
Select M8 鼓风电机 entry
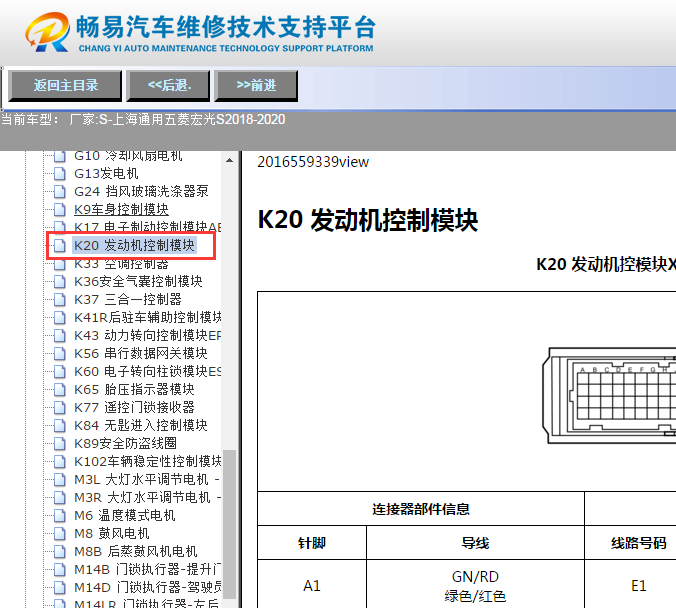pyautogui.click(x=112, y=533)
